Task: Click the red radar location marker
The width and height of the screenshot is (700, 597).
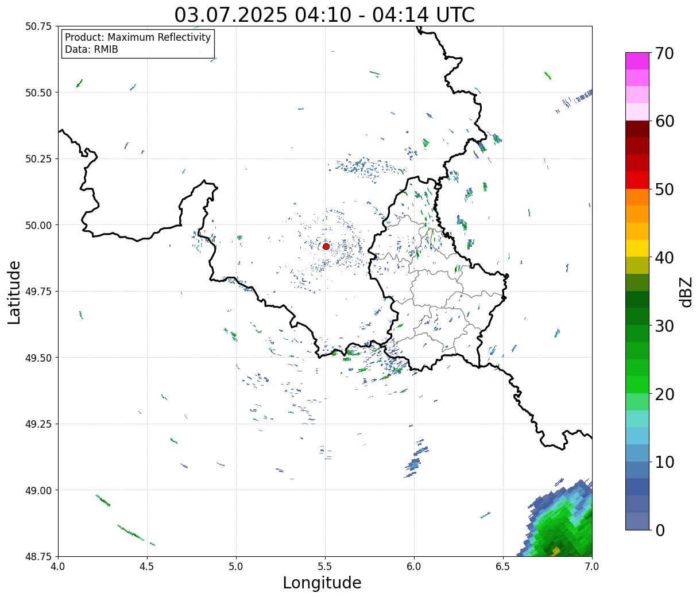Action: [326, 246]
